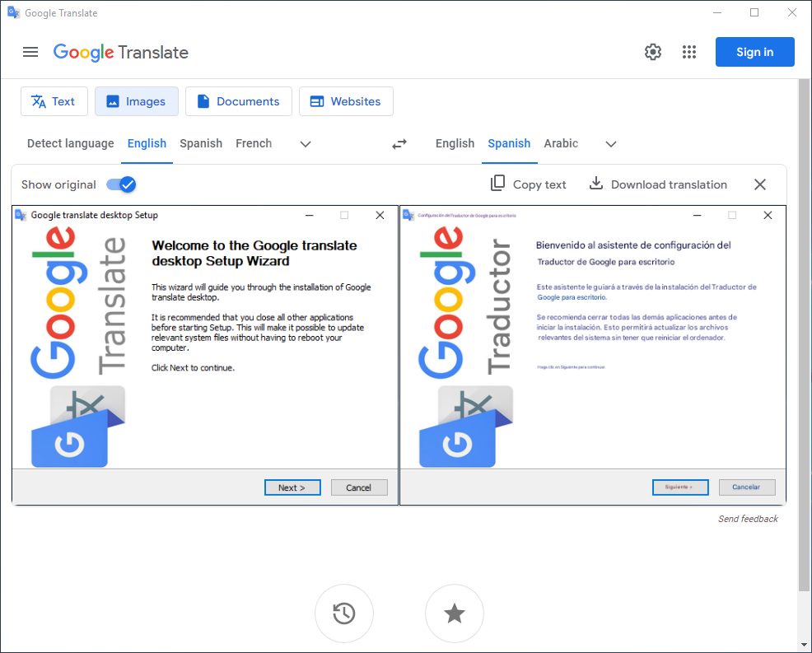Click the scrollbar down arrow
The image size is (812, 653).
804,645
